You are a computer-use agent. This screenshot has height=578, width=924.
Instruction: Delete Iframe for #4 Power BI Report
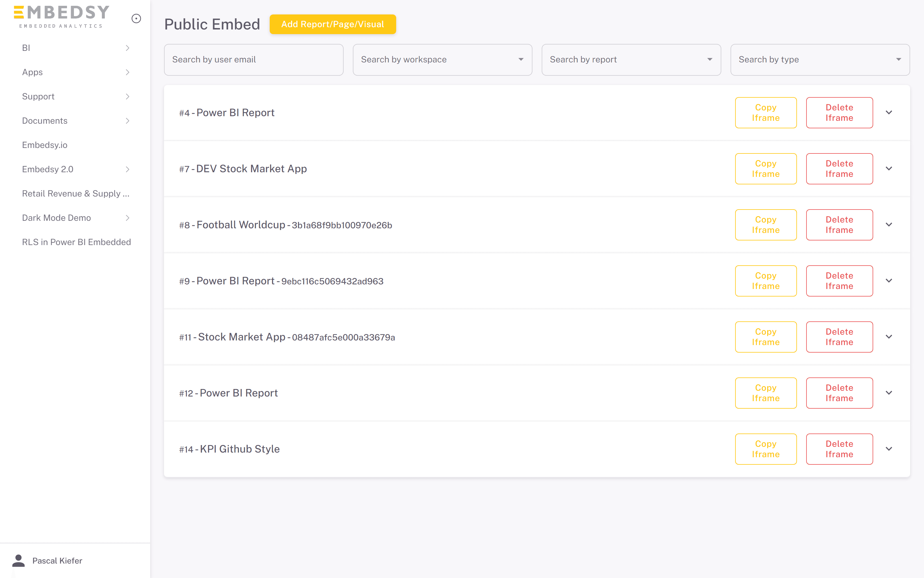click(x=839, y=112)
